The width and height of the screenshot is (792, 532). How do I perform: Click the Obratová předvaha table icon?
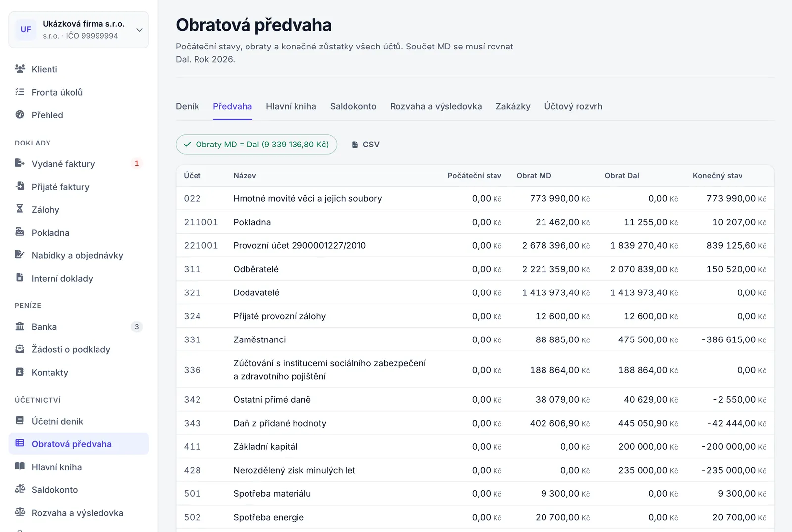click(20, 443)
